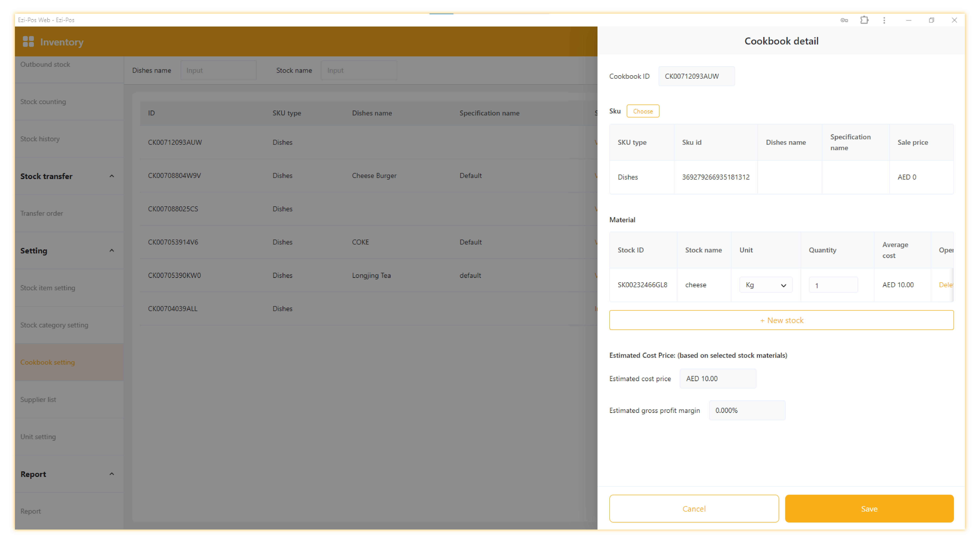Click the Specification name column header in list
Screen dimensions: 980x543
click(x=489, y=113)
